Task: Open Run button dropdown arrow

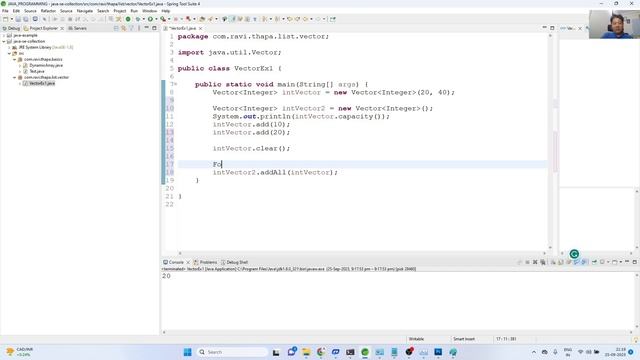Action: pos(156,19)
